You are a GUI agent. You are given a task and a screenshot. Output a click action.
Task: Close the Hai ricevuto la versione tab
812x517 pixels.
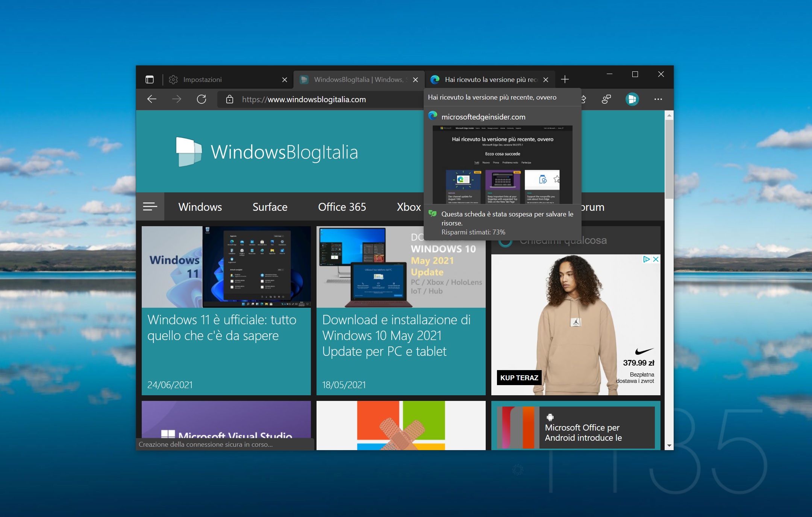(x=546, y=80)
